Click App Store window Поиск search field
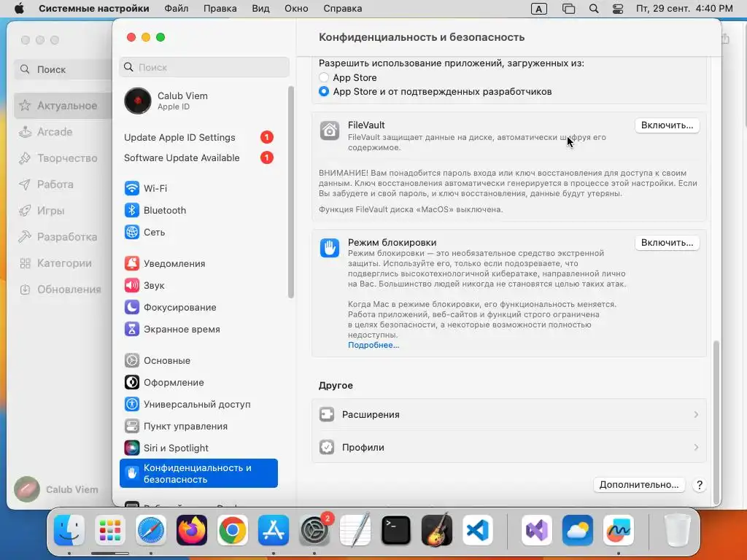The image size is (747, 560). tap(63, 69)
